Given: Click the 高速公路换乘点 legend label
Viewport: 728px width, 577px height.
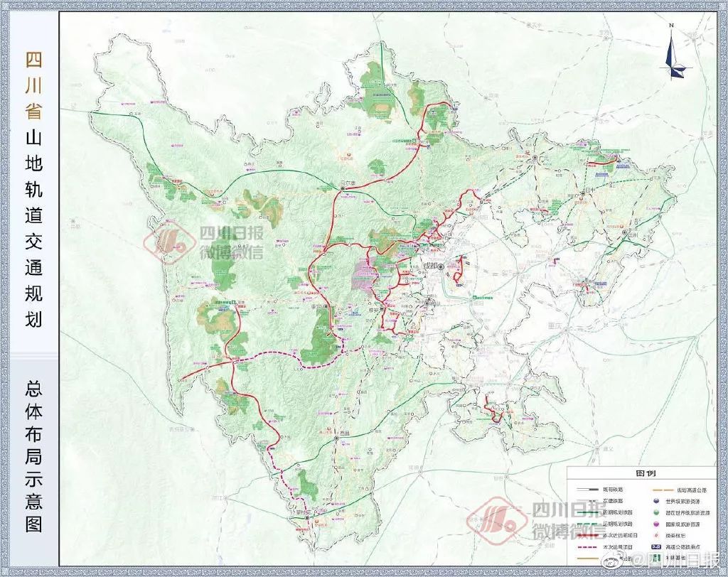Looking at the screenshot, I should point(683,547).
